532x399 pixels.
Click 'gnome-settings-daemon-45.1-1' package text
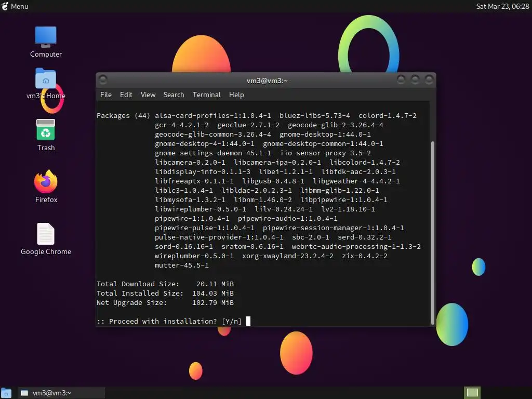coord(212,153)
